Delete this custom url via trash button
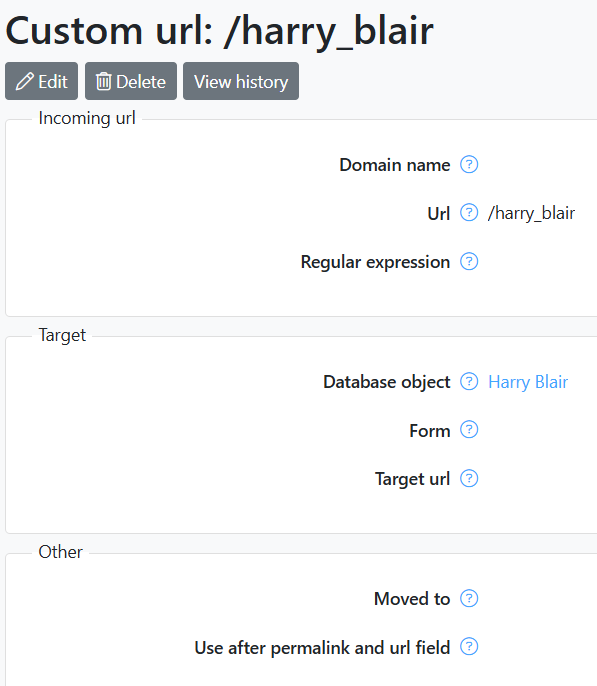597x686 pixels. click(131, 81)
